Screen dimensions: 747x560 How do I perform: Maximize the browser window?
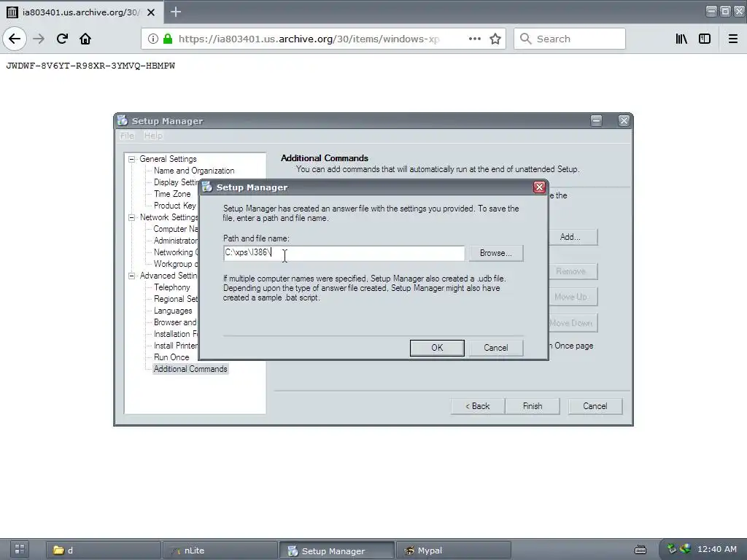[725, 11]
